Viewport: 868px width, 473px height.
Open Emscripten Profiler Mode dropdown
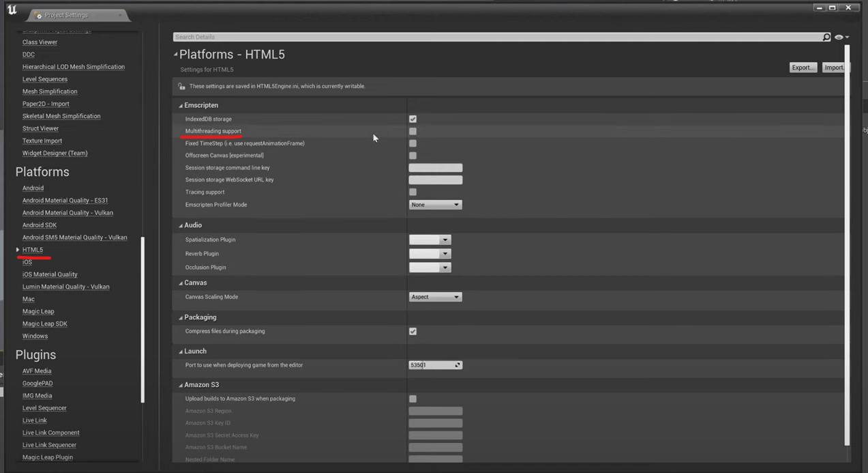click(x=435, y=205)
